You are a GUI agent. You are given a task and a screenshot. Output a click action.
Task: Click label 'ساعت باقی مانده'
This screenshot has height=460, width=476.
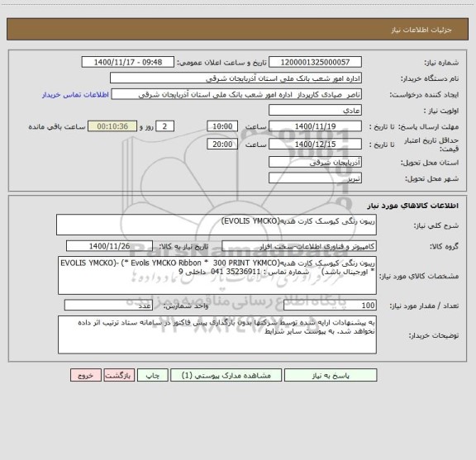pos(57,126)
